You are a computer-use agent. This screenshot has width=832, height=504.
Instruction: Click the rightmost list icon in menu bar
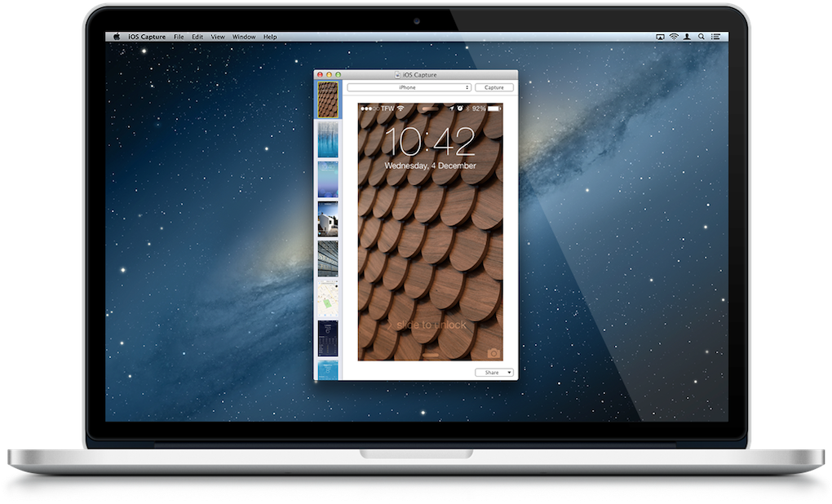715,36
